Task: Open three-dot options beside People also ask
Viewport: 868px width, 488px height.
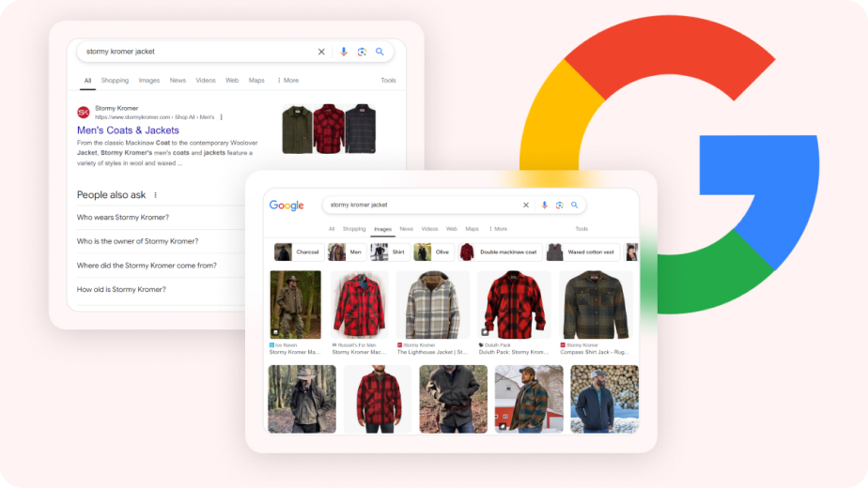Action: click(x=156, y=195)
